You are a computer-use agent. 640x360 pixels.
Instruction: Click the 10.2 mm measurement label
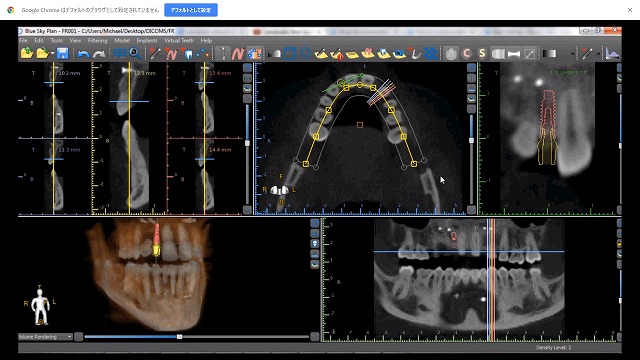(69, 73)
